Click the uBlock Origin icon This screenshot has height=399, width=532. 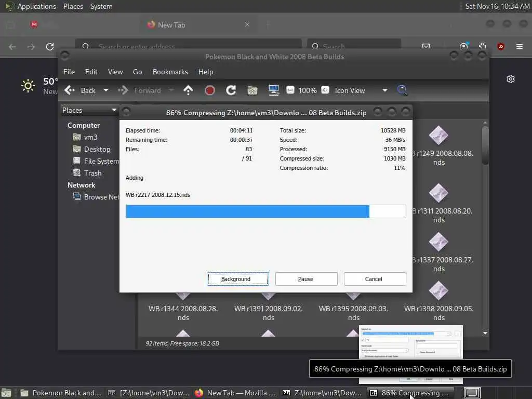tap(501, 46)
